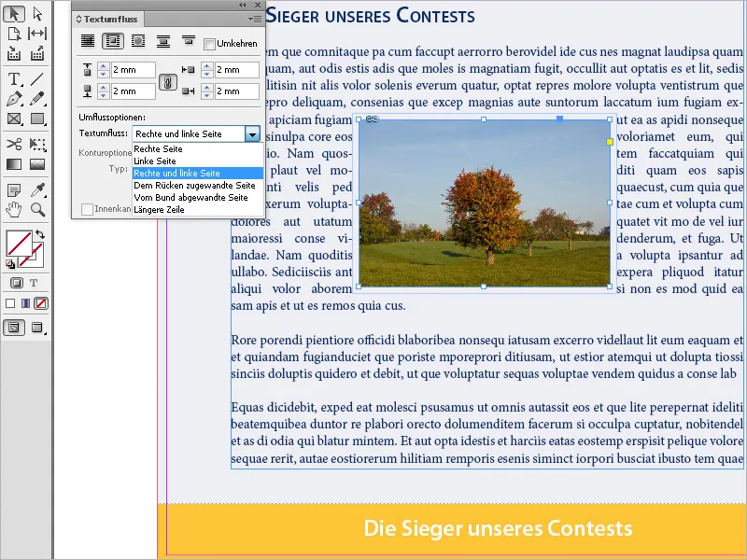Select the Gradient Feather tool
747x560 pixels.
pyautogui.click(x=37, y=164)
